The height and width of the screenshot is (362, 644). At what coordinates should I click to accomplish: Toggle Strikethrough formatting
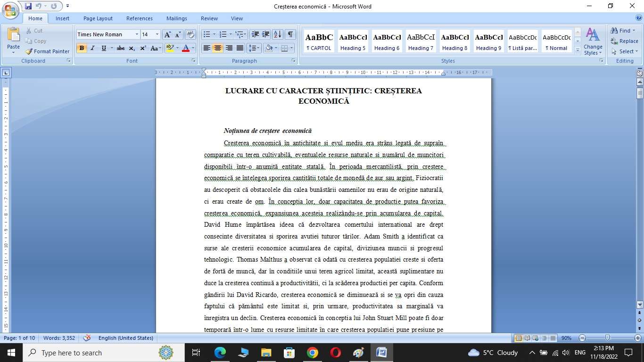pyautogui.click(x=121, y=48)
